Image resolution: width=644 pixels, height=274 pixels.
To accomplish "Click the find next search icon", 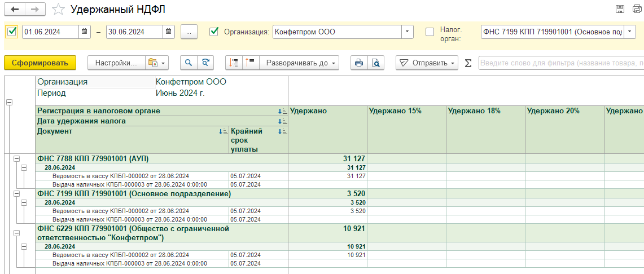I will 207,63.
